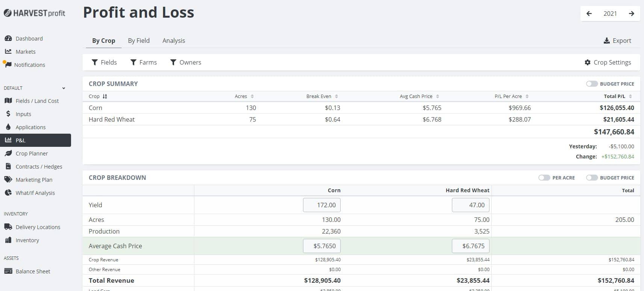Go to next year with right arrow

tap(632, 14)
